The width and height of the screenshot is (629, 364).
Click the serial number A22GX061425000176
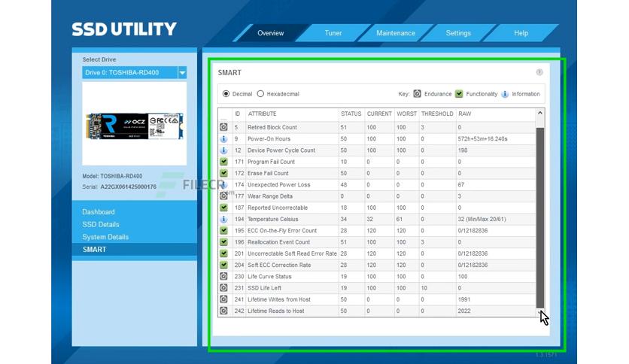[x=129, y=187]
